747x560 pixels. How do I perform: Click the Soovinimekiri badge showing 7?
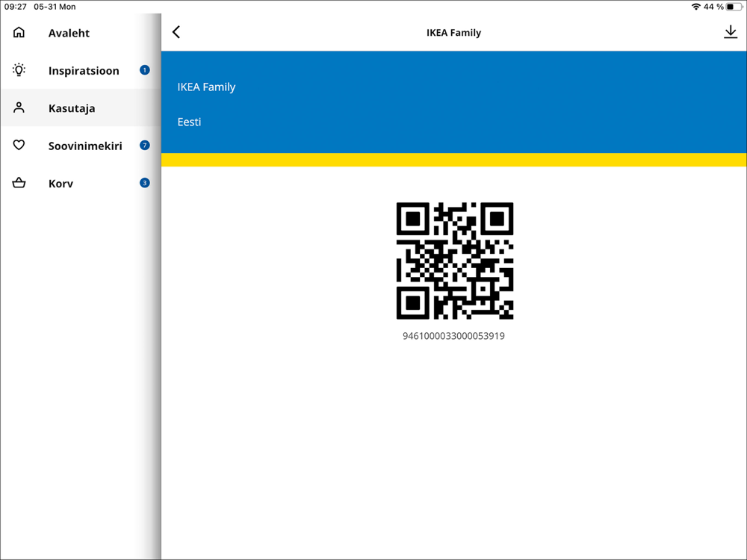point(145,146)
